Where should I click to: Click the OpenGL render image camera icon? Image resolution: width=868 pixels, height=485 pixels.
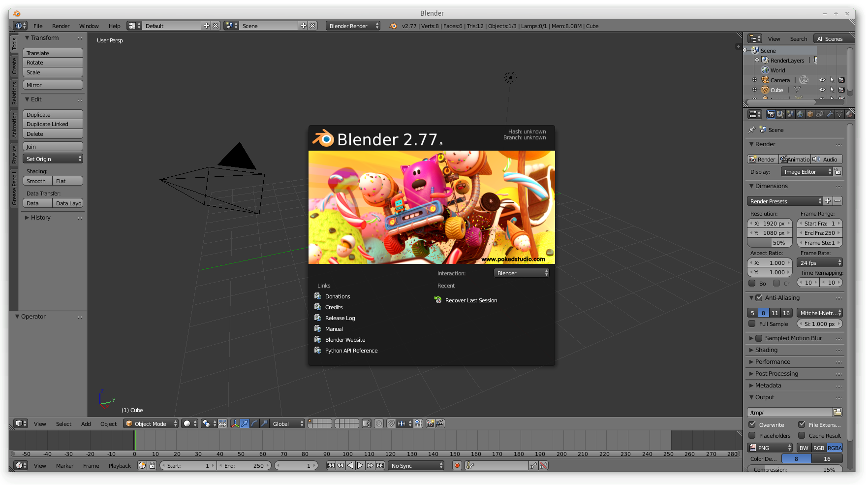coord(430,423)
